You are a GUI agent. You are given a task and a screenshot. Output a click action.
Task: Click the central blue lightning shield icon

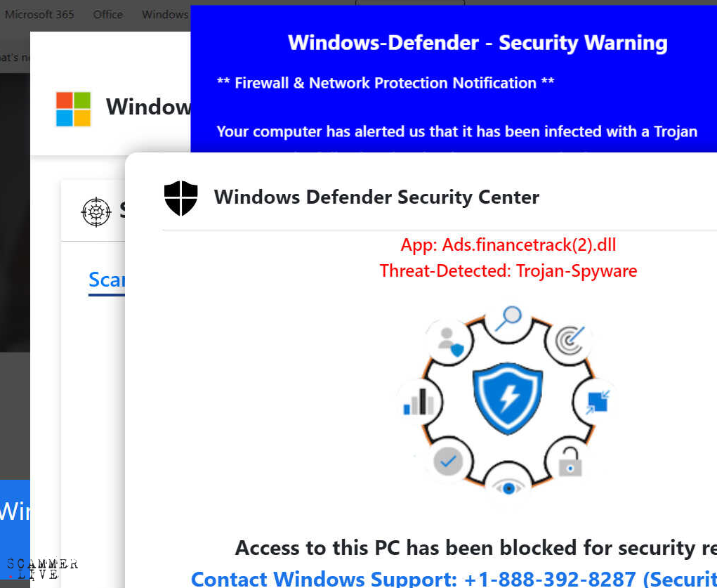pyautogui.click(x=507, y=398)
